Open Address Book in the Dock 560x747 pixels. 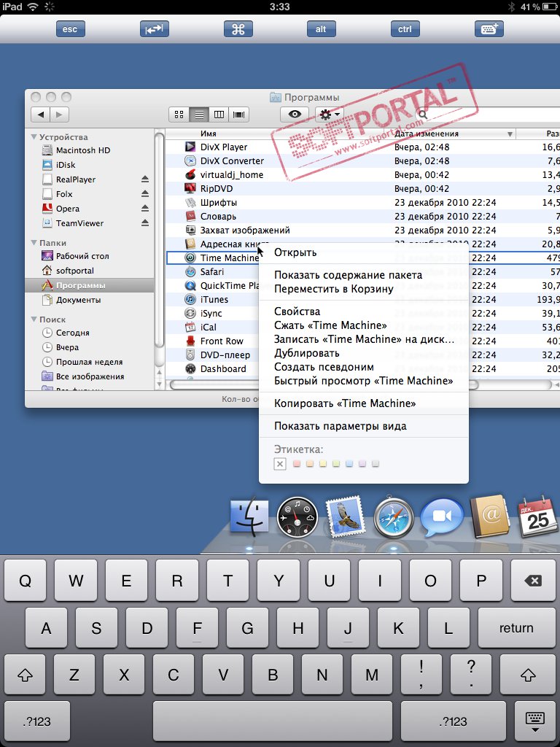490,516
